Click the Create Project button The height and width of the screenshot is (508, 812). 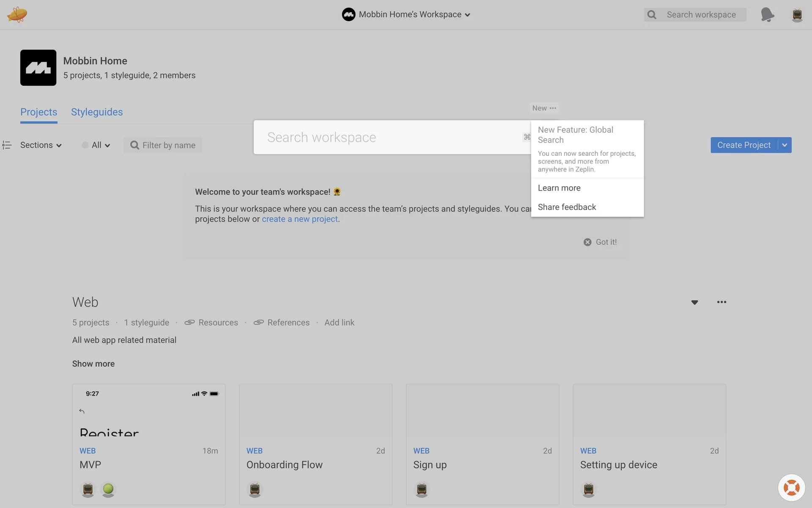tap(743, 145)
